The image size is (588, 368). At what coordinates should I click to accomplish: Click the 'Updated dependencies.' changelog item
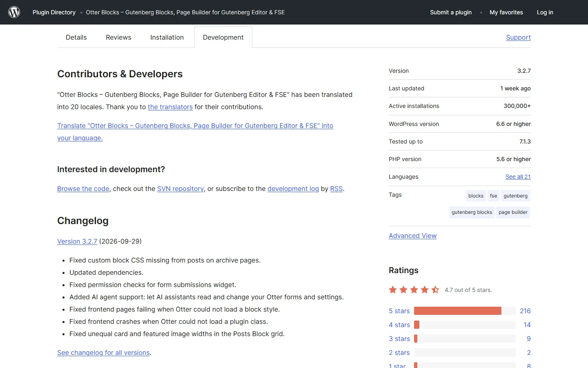click(x=106, y=272)
